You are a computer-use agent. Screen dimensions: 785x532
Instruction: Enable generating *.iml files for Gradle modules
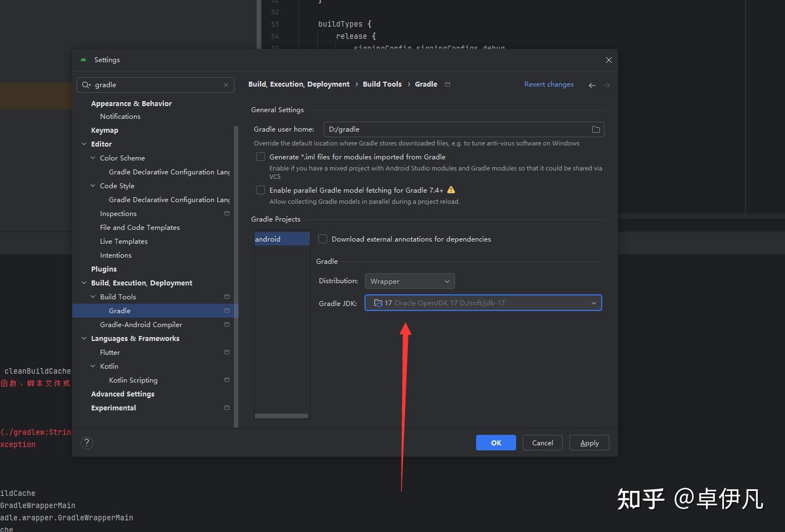(261, 157)
